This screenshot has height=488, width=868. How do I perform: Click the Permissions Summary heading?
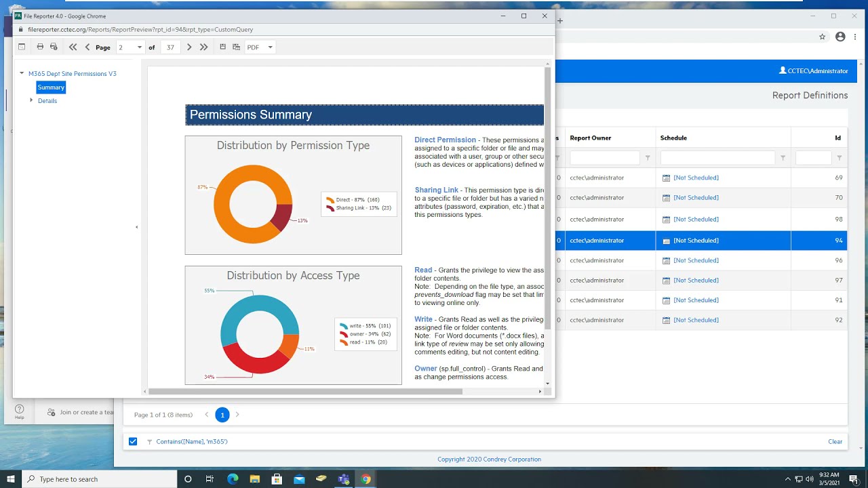tap(251, 115)
